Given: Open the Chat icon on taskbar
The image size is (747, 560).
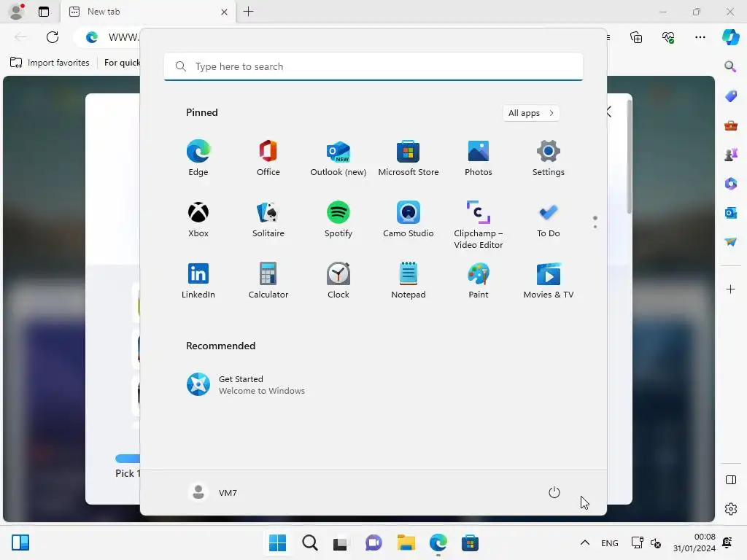Looking at the screenshot, I should click(373, 542).
